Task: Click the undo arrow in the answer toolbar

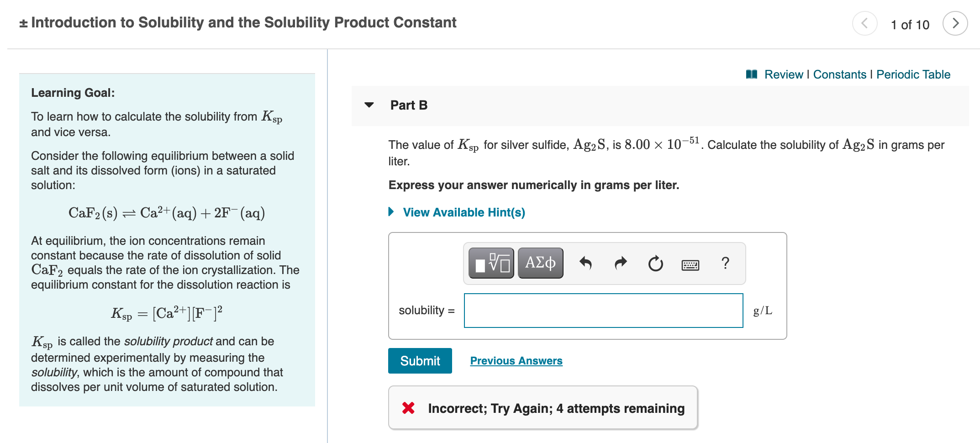Action: 585,263
